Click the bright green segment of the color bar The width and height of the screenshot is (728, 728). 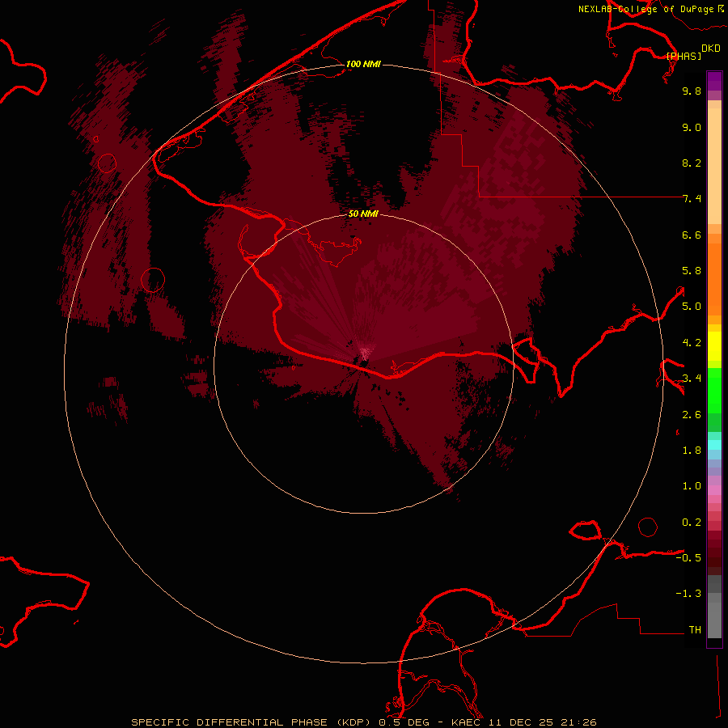[714, 390]
